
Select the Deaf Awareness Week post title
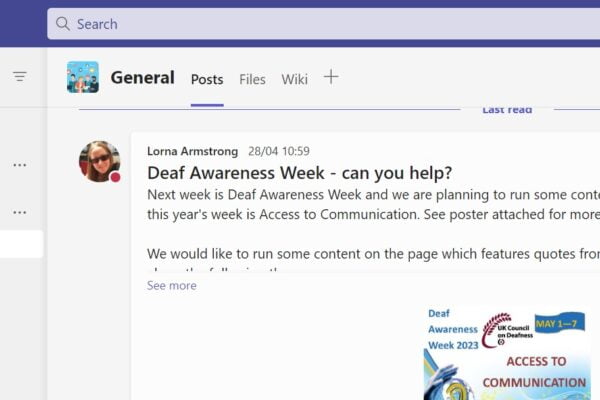299,172
